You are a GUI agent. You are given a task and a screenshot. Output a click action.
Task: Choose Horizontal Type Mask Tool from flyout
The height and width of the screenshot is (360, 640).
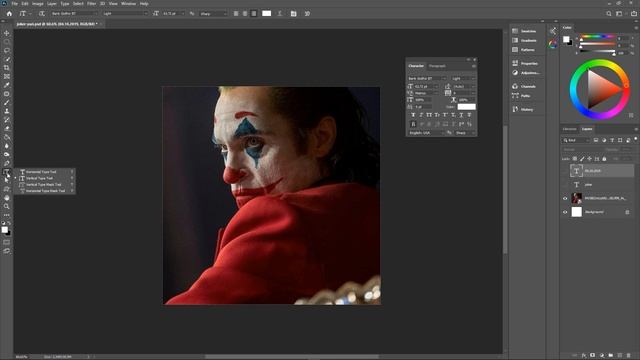point(45,191)
